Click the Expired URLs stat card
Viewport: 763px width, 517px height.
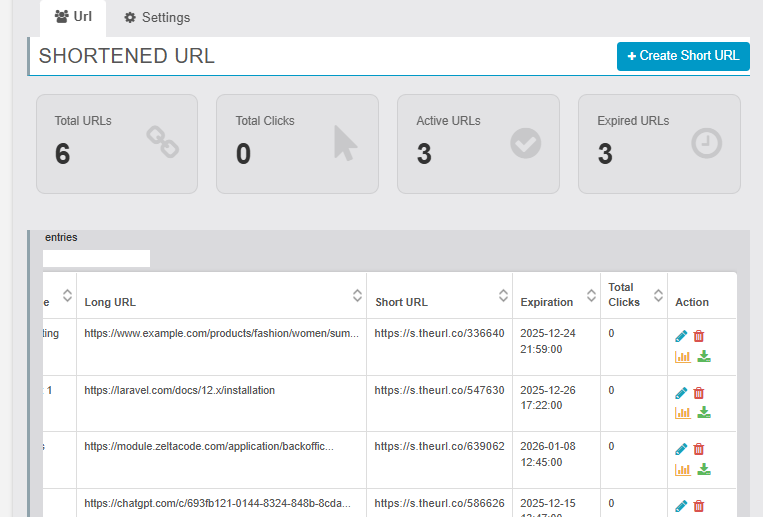pyautogui.click(x=659, y=143)
